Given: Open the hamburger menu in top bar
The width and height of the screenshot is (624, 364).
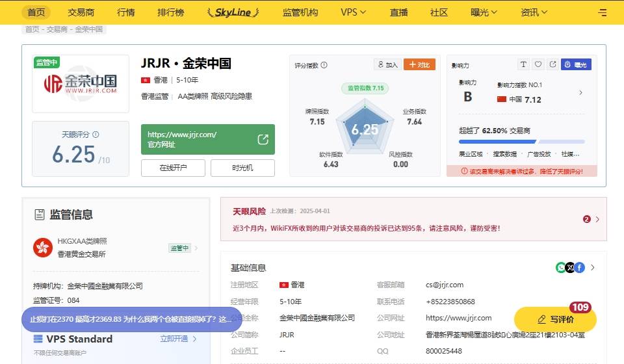Looking at the screenshot, I should [602, 12].
